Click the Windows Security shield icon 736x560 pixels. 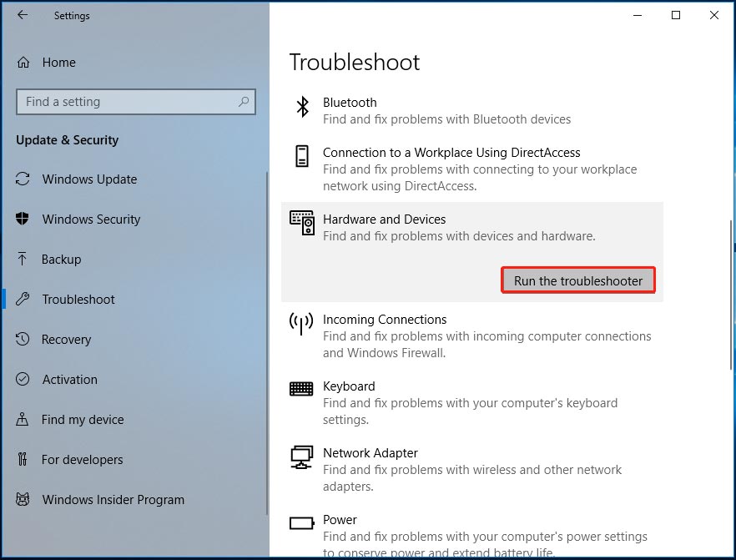pyautogui.click(x=22, y=219)
